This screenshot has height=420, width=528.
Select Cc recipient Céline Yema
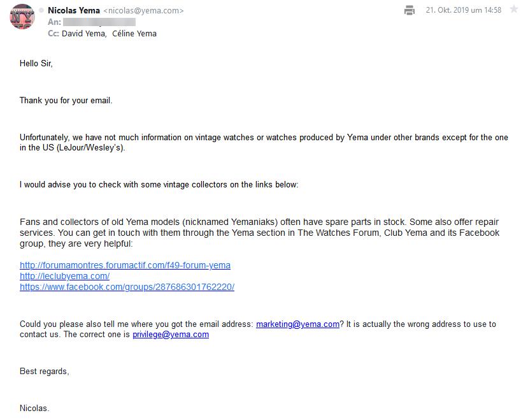click(x=134, y=34)
